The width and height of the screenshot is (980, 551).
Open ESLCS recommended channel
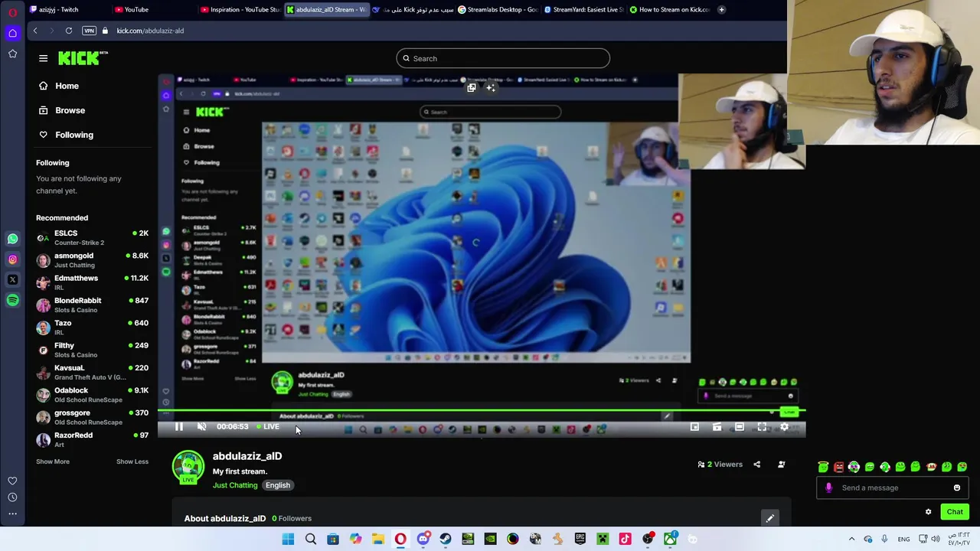click(x=92, y=237)
